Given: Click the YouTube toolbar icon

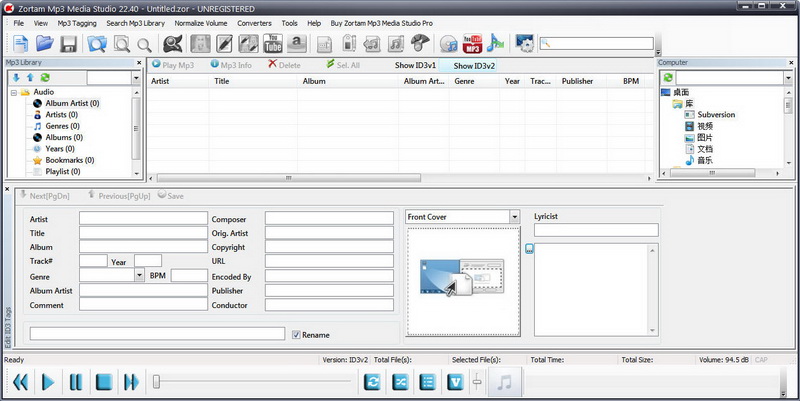Looking at the screenshot, I should click(x=273, y=44).
